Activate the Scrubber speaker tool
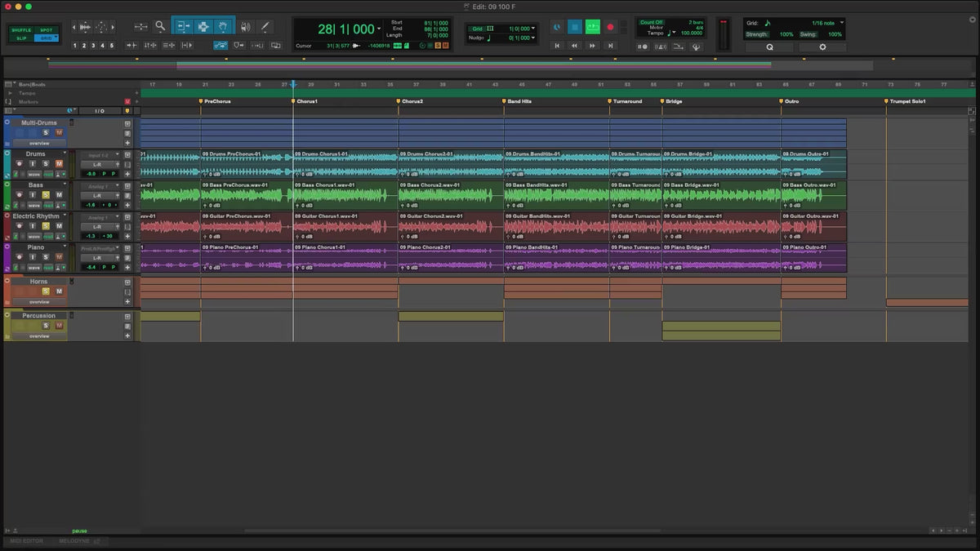 (x=246, y=27)
